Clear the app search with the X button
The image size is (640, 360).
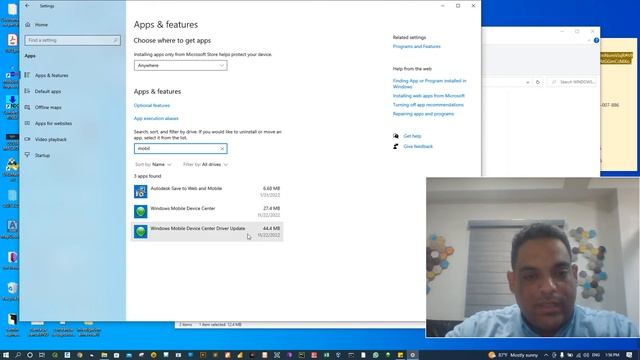coord(222,149)
